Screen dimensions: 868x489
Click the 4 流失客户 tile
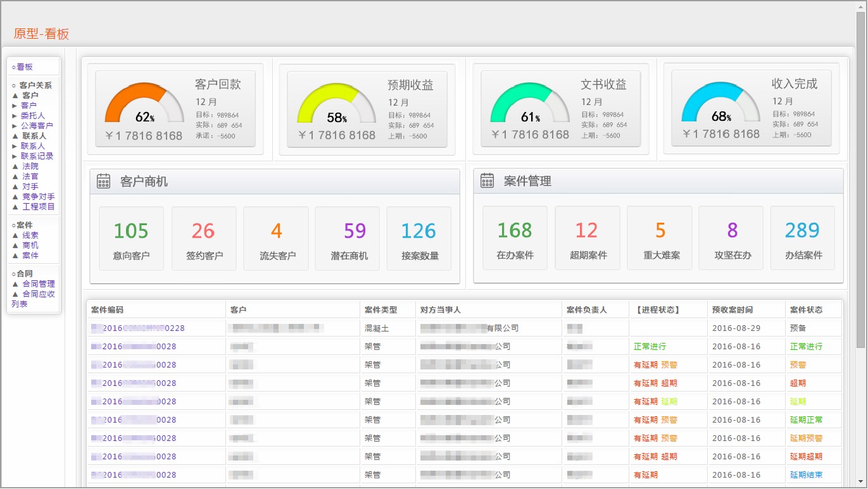tap(276, 239)
